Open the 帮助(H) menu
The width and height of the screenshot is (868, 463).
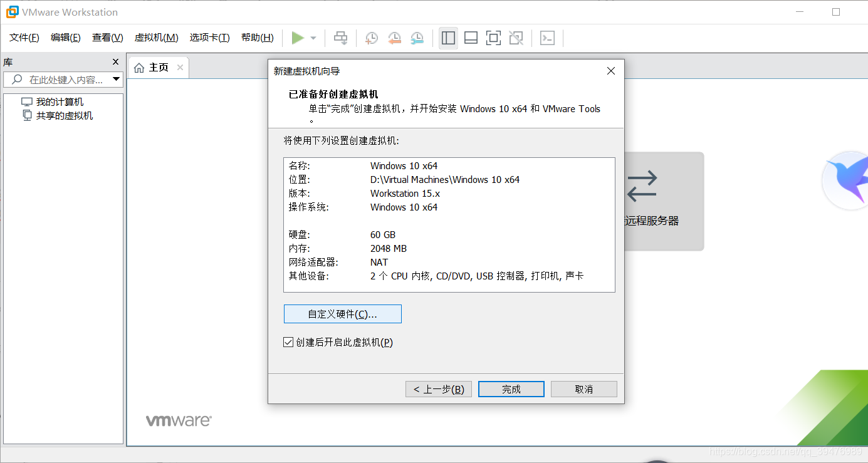click(258, 38)
